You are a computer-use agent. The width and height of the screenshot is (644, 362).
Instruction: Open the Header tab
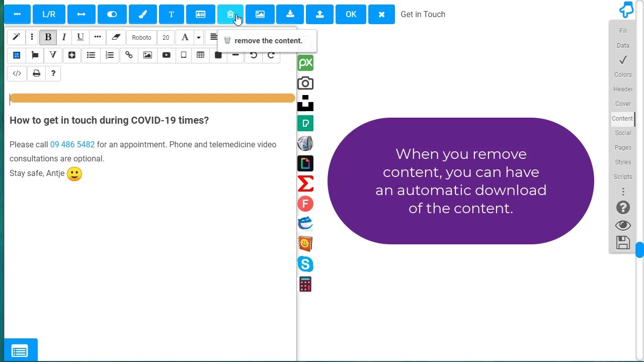pyautogui.click(x=623, y=89)
